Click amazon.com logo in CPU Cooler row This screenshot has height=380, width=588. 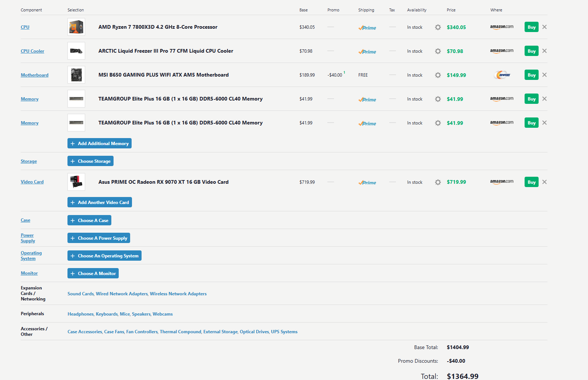pos(502,51)
